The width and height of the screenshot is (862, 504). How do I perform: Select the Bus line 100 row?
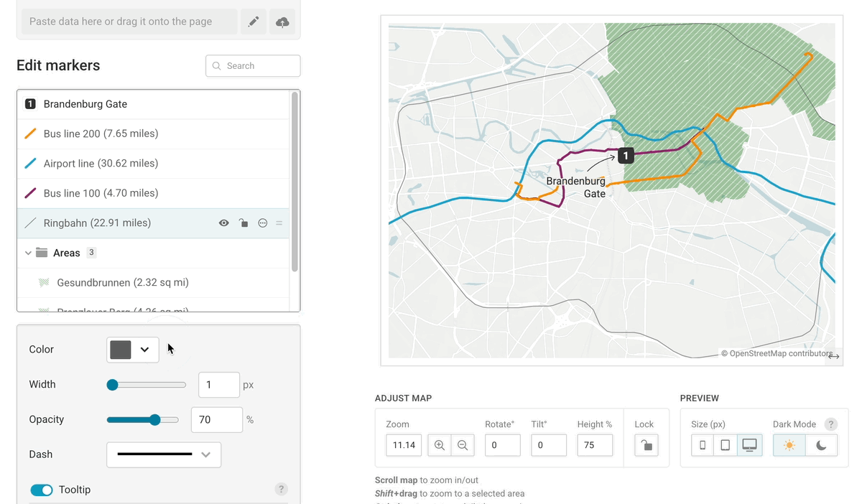pos(153,193)
